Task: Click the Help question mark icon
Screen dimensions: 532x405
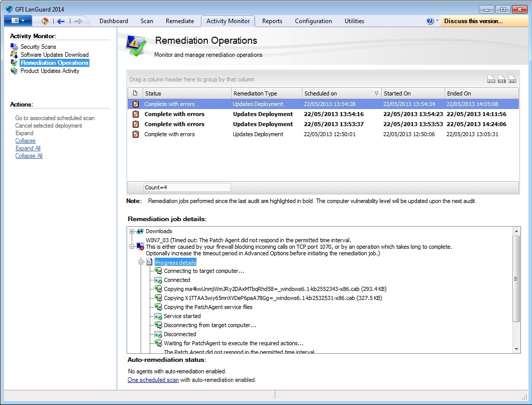Action: coord(430,21)
